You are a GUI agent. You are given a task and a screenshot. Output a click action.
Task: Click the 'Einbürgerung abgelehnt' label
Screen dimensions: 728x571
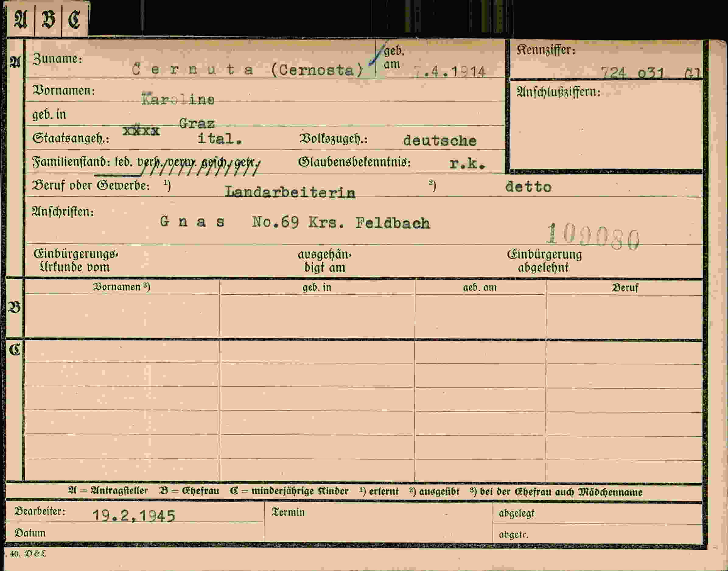544,261
